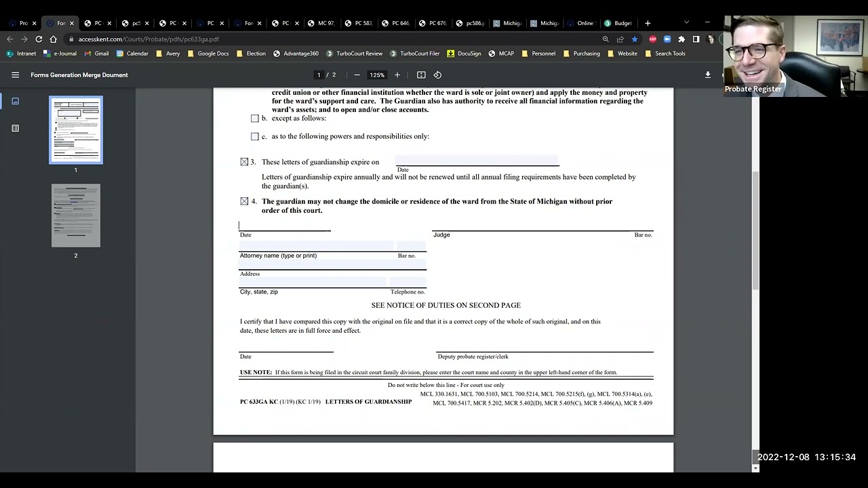
Task: Open a new browser tab
Action: [648, 23]
